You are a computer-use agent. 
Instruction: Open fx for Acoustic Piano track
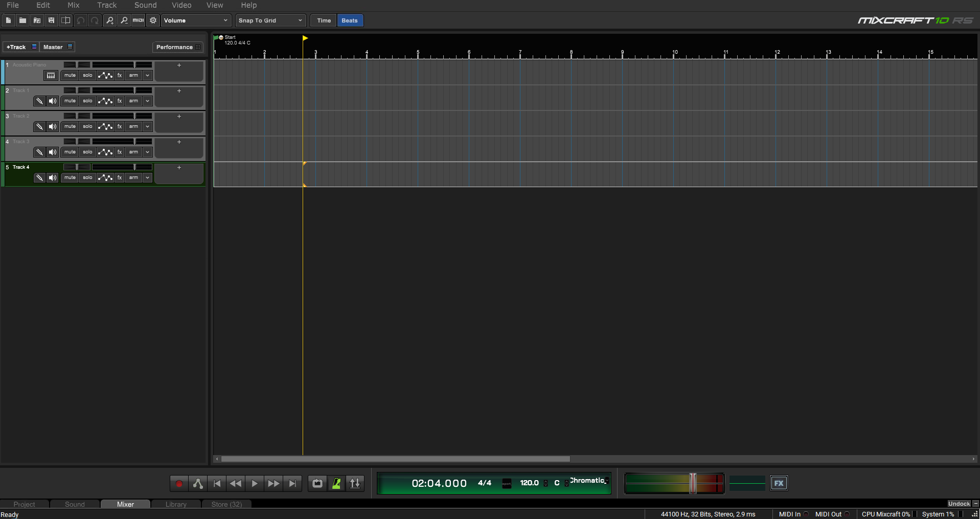click(120, 75)
